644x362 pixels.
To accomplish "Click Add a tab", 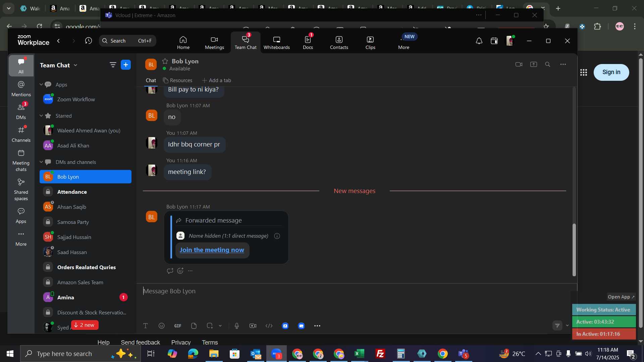I will 217,80.
